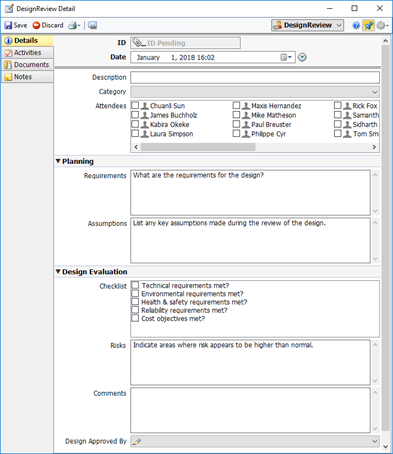Click into the Assumptions text area
Viewport: 393px width, 454px height.
pos(250,240)
